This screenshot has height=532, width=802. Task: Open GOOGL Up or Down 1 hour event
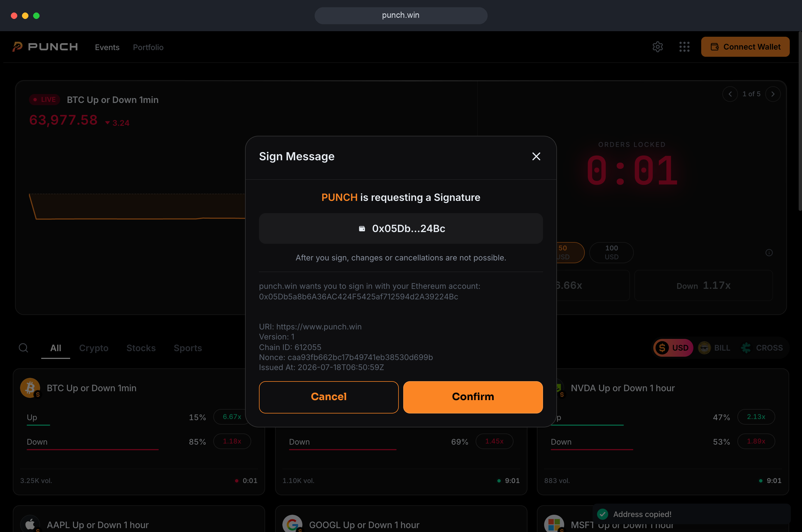click(x=364, y=525)
